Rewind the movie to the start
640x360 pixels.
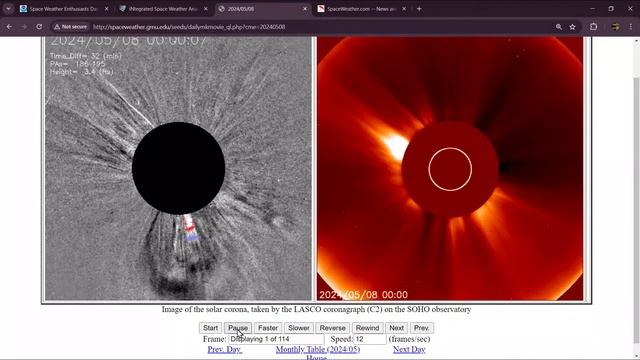click(x=367, y=328)
